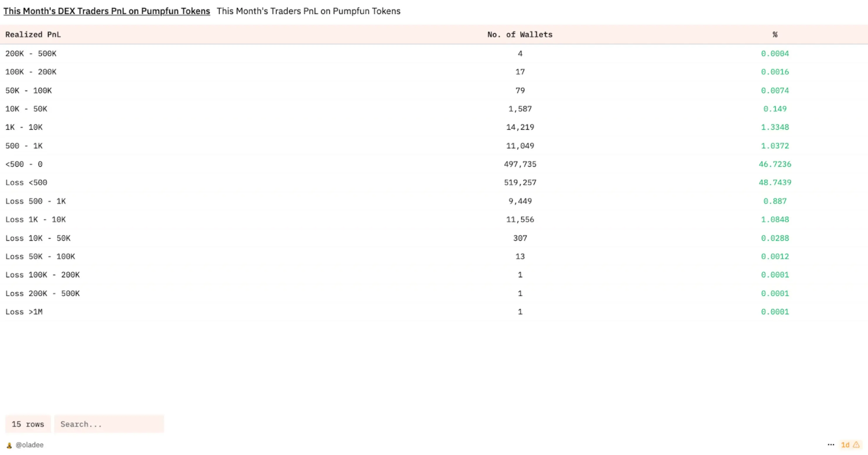Open the three-dots options menu
The image size is (868, 455).
(x=831, y=444)
